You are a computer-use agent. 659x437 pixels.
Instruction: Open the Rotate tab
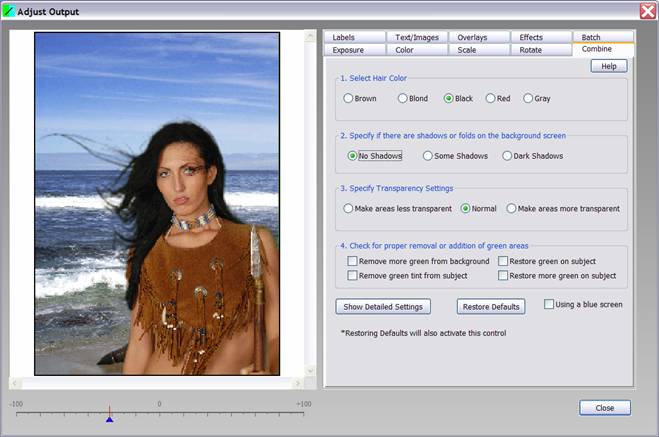click(541, 50)
